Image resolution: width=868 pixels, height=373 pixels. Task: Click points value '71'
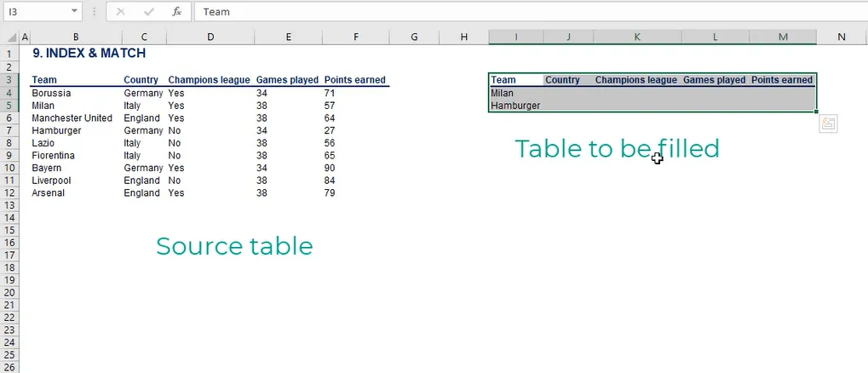tap(330, 93)
